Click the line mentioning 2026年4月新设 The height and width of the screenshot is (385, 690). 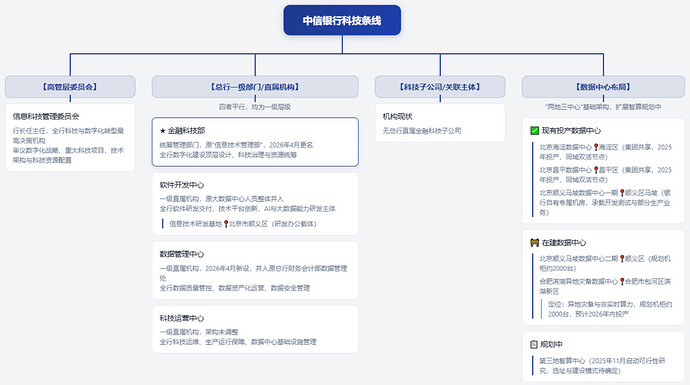click(x=253, y=273)
